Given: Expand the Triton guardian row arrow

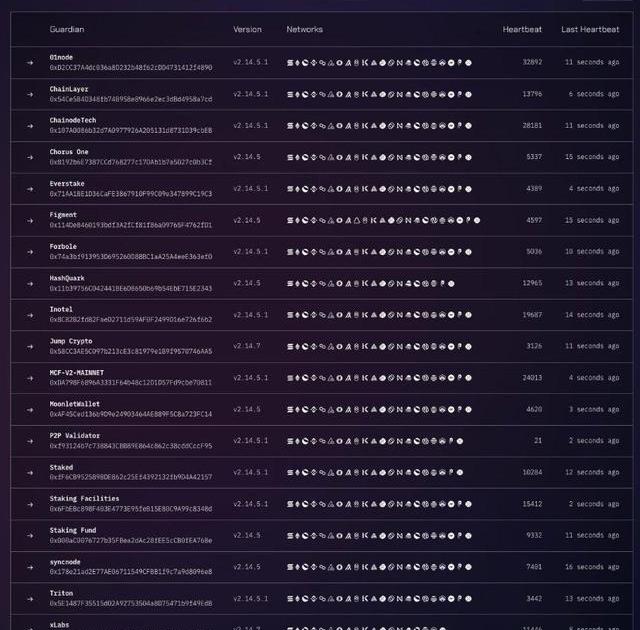Looking at the screenshot, I should (30, 599).
